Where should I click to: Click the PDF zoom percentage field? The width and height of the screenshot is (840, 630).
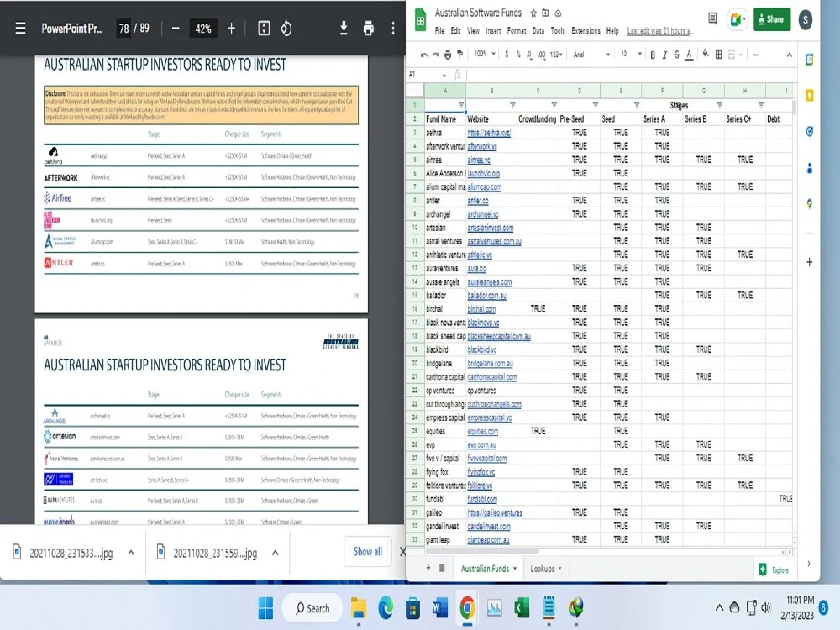point(203,29)
